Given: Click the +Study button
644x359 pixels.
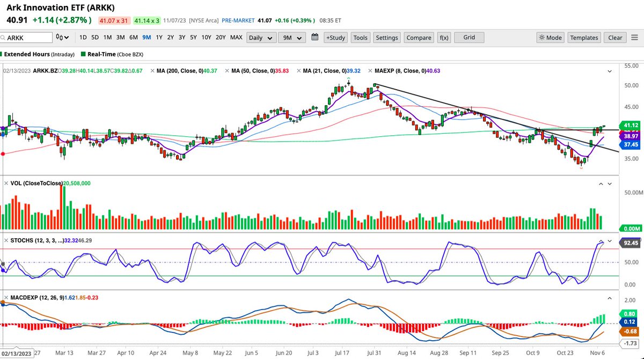Looking at the screenshot, I should click(335, 38).
